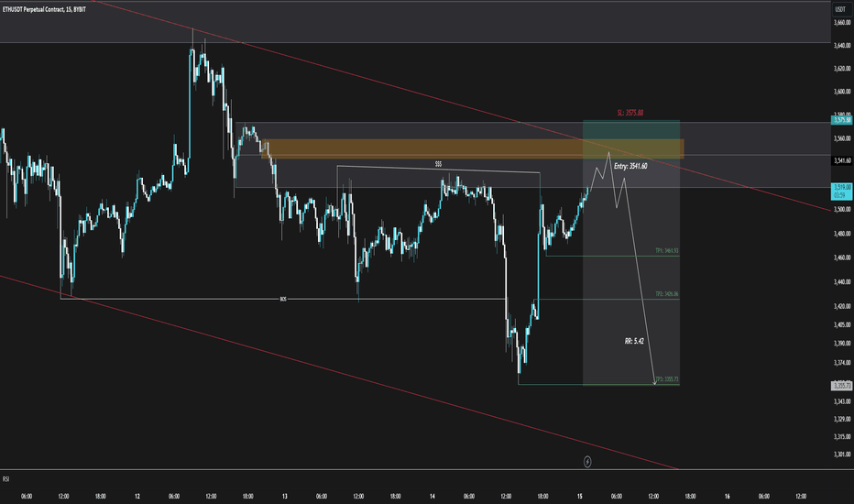
Task: Click the 3,343.00 price scale label
Action: 842,401
